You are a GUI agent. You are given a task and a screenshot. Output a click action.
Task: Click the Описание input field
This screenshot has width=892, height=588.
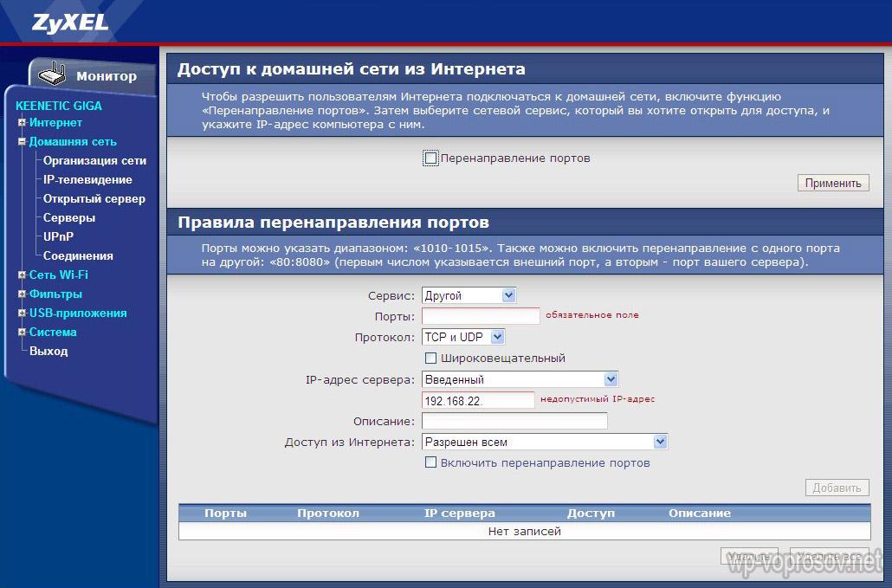point(514,422)
